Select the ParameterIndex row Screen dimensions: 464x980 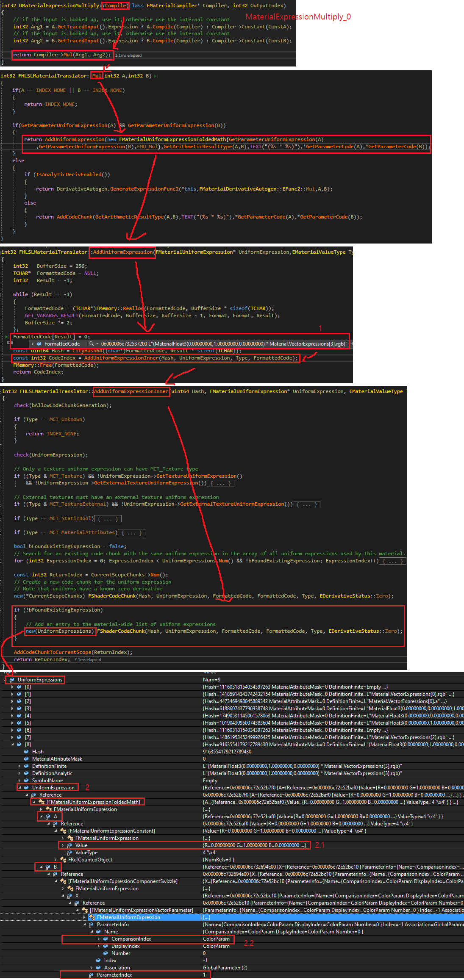coord(232,975)
